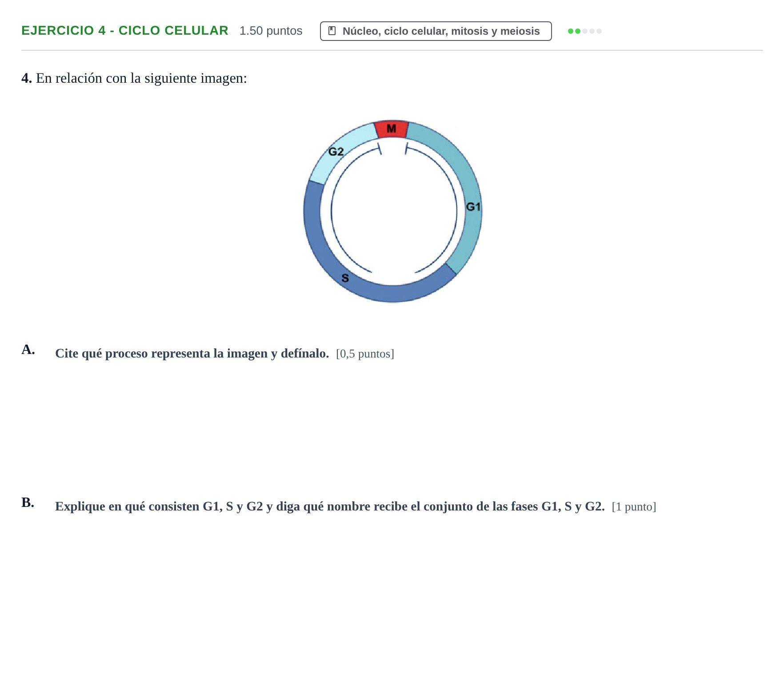Click the S label on the diagram

click(x=345, y=278)
